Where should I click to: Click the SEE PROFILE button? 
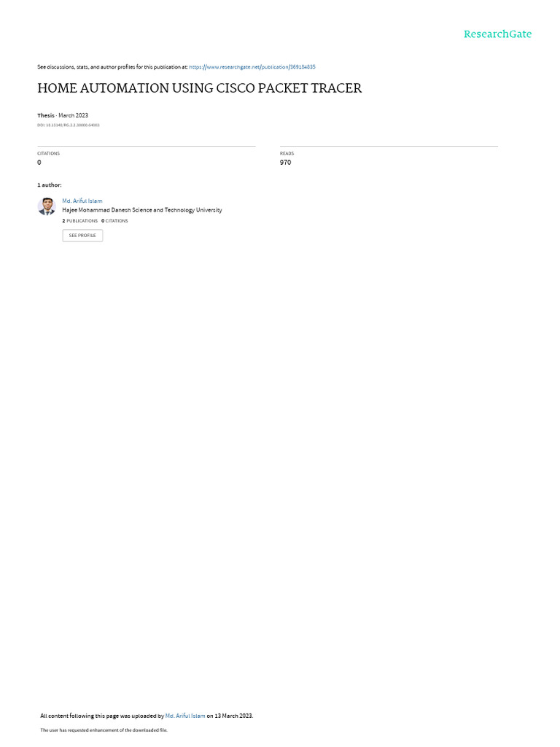pos(82,236)
